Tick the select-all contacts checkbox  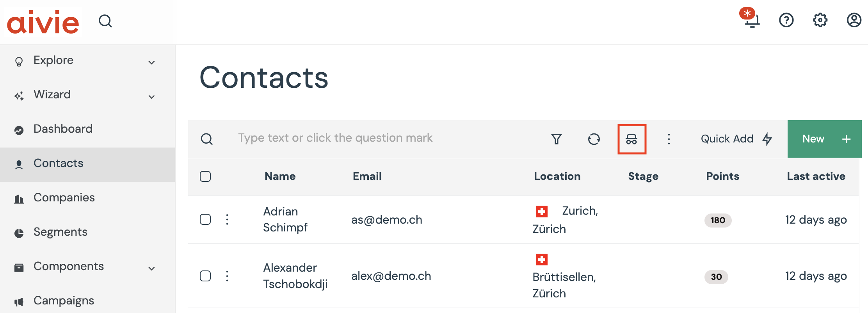tap(205, 176)
